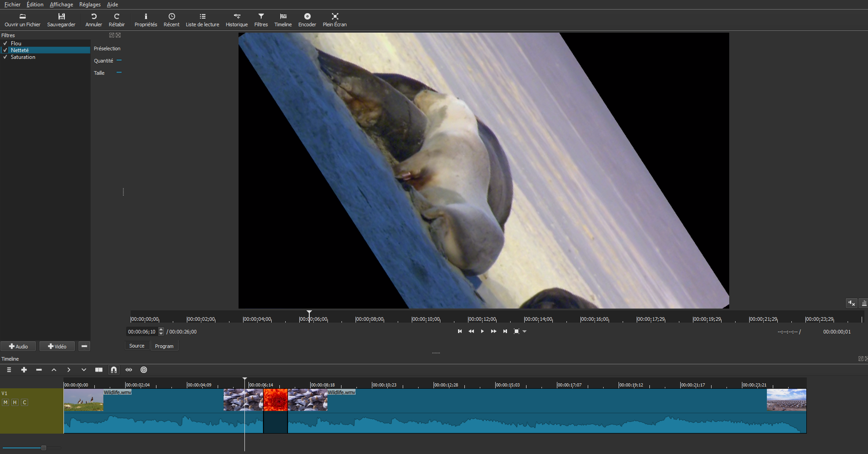Open the Encoder export panel
The image size is (868, 454).
coord(307,20)
